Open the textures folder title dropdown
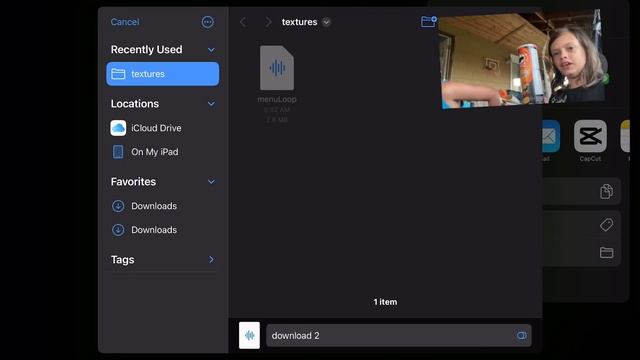 [326, 22]
